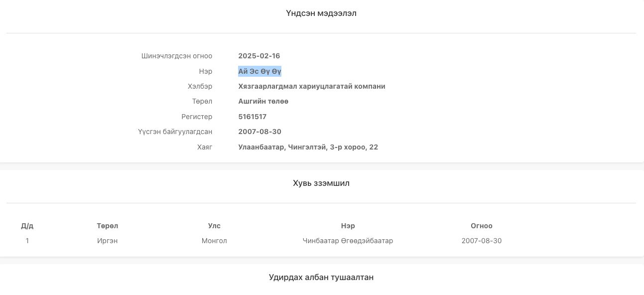Screen dimensions: 644x295
Task: Select the shareholder country value Монгол
Action: [x=214, y=241]
